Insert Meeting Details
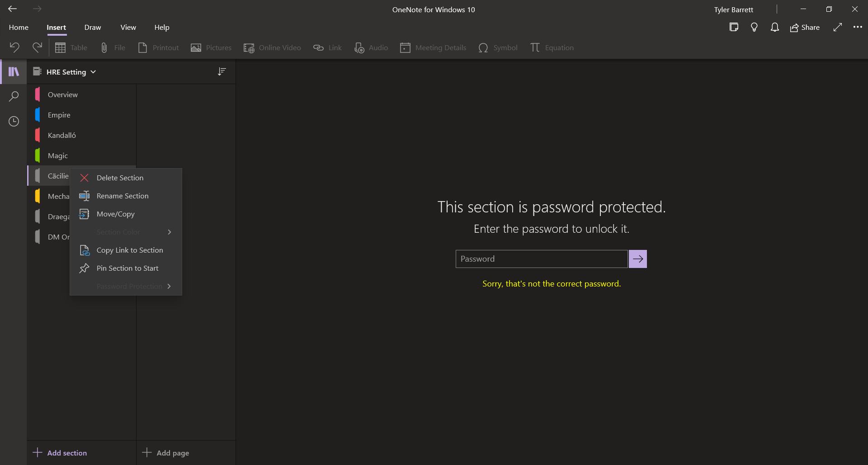868x465 pixels. point(433,47)
